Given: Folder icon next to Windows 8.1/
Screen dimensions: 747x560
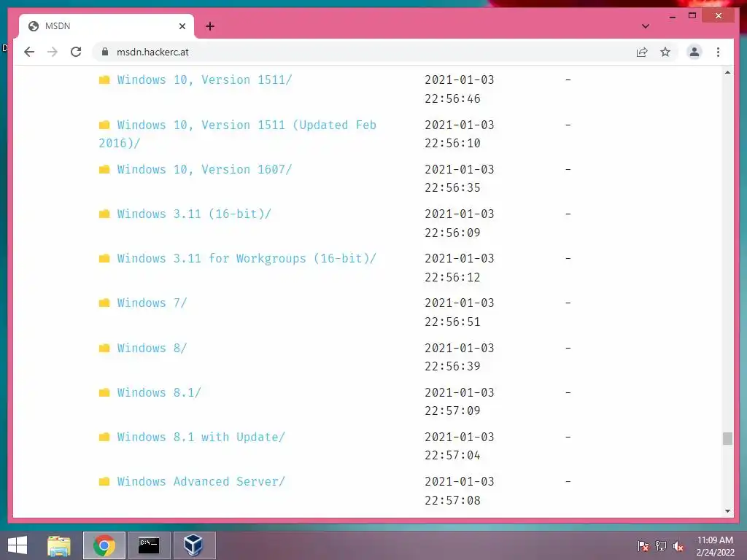Looking at the screenshot, I should pyautogui.click(x=104, y=392).
